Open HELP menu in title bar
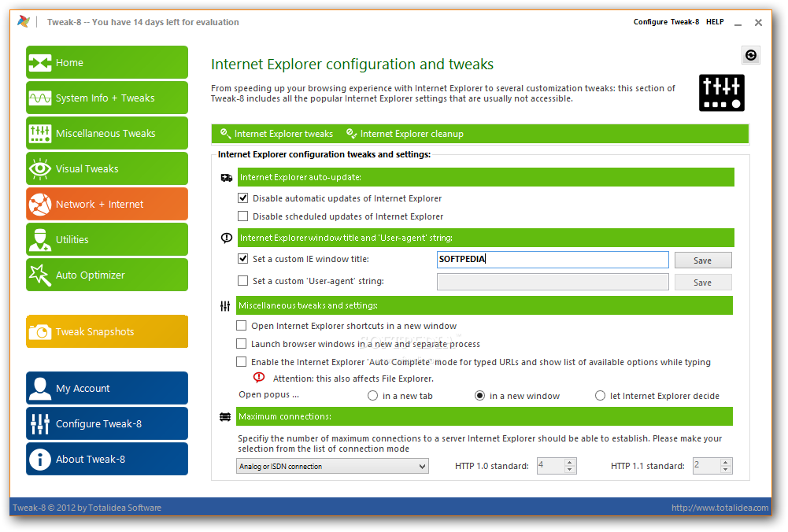 pos(715,22)
